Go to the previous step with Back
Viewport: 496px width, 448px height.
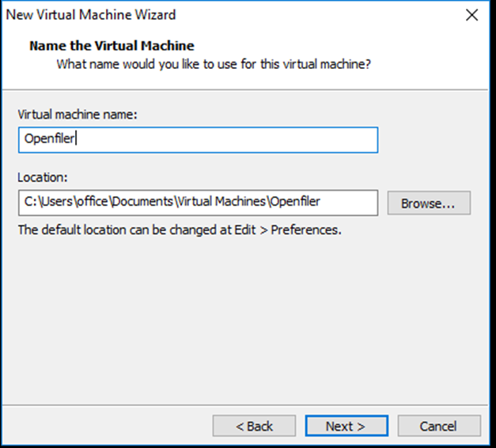[254, 426]
